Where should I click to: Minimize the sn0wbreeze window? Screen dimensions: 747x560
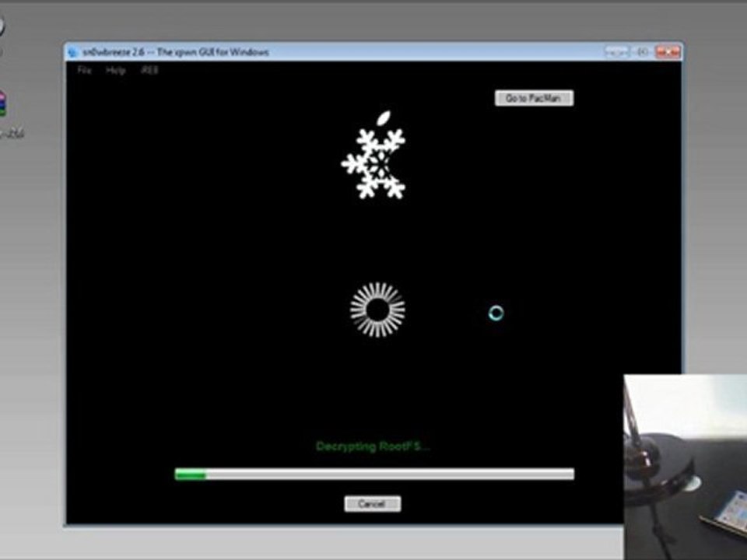616,51
